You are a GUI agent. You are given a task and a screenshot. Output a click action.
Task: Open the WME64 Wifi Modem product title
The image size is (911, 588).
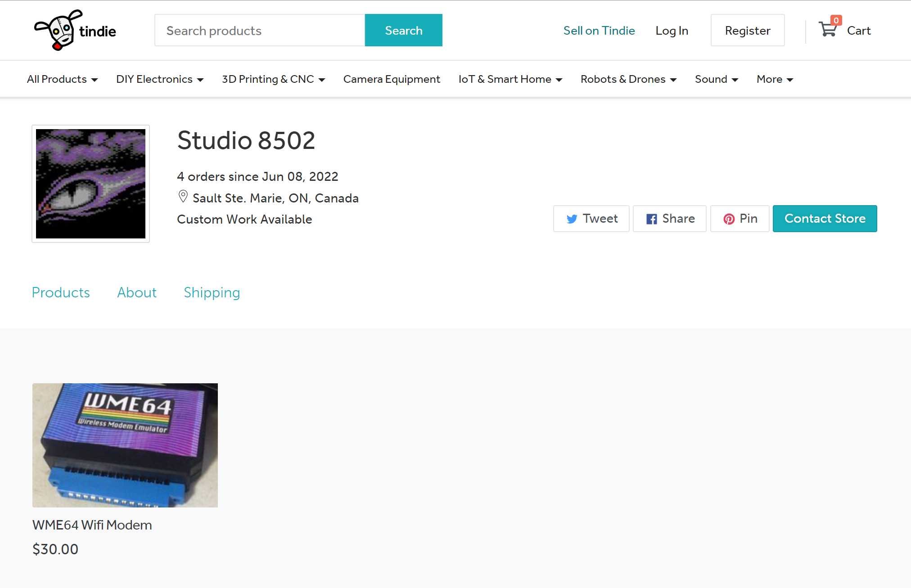pyautogui.click(x=92, y=525)
